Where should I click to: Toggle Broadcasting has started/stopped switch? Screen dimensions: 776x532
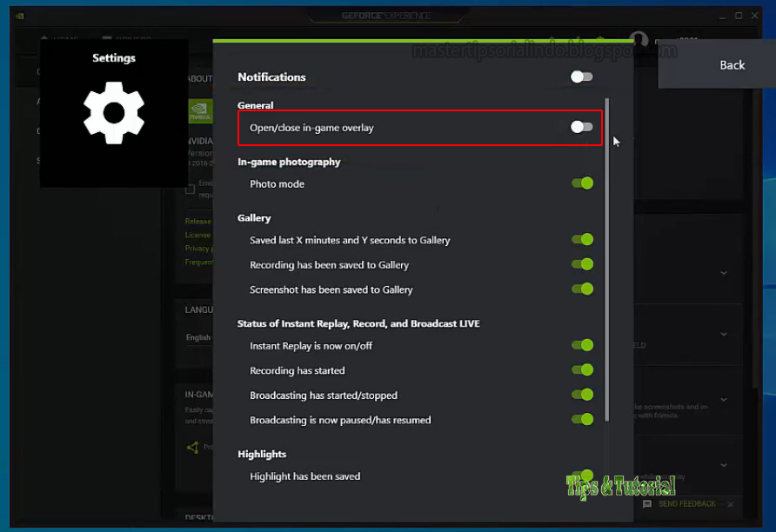583,395
